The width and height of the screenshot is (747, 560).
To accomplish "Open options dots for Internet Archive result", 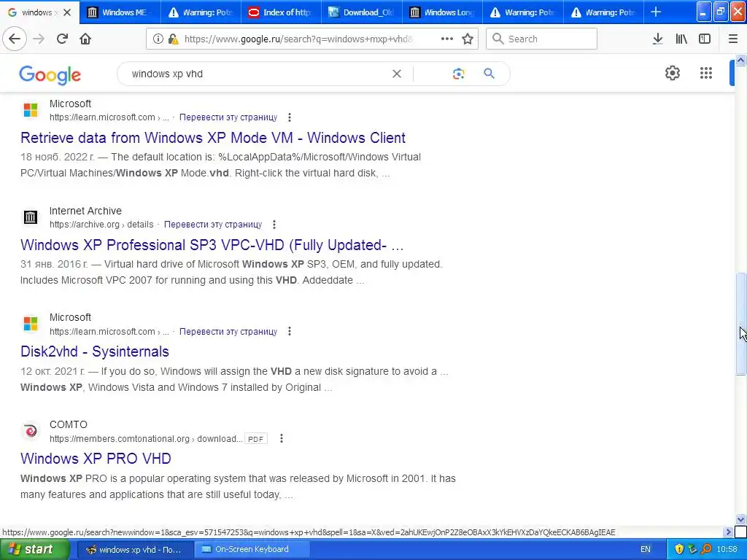I will coord(274,225).
